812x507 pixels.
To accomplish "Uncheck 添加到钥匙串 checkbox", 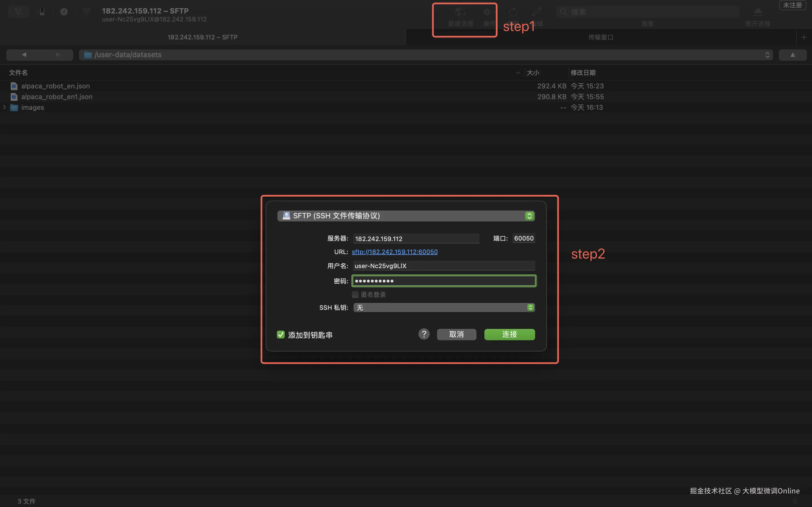I will pos(281,335).
